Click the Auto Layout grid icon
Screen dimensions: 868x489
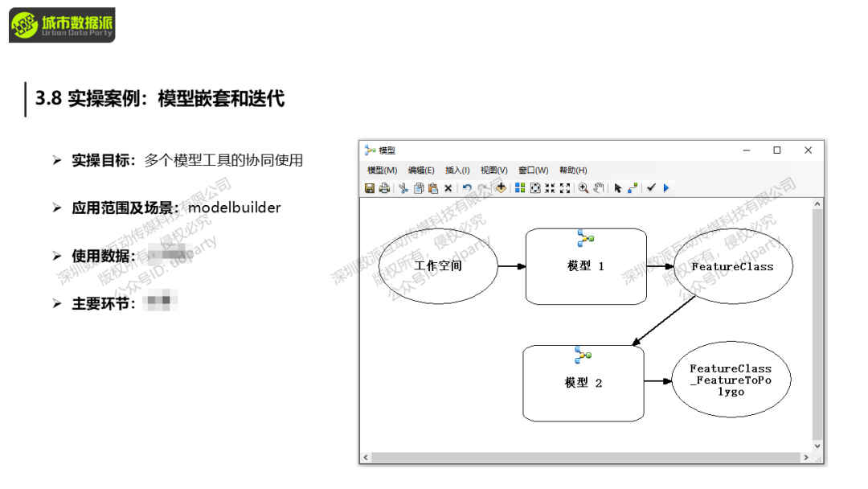(520, 188)
